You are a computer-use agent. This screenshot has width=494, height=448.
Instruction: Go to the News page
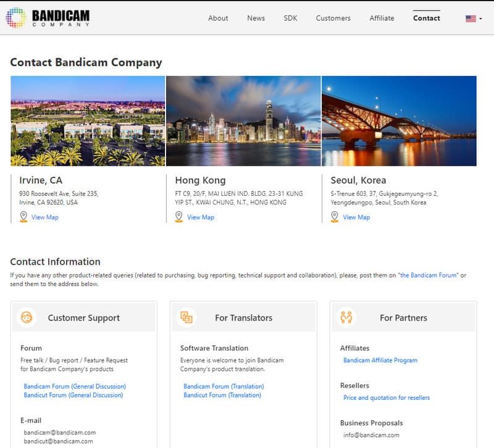pyautogui.click(x=256, y=18)
